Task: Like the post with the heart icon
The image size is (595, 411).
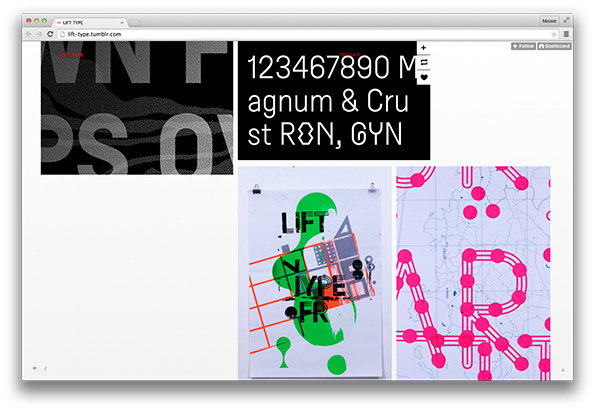Action: (423, 77)
